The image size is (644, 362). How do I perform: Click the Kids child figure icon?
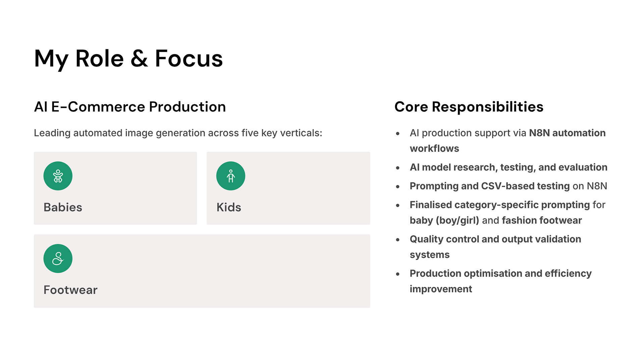[x=231, y=176]
